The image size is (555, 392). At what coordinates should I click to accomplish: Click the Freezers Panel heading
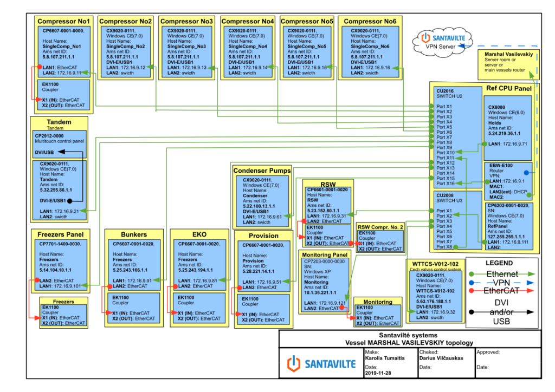(x=61, y=234)
